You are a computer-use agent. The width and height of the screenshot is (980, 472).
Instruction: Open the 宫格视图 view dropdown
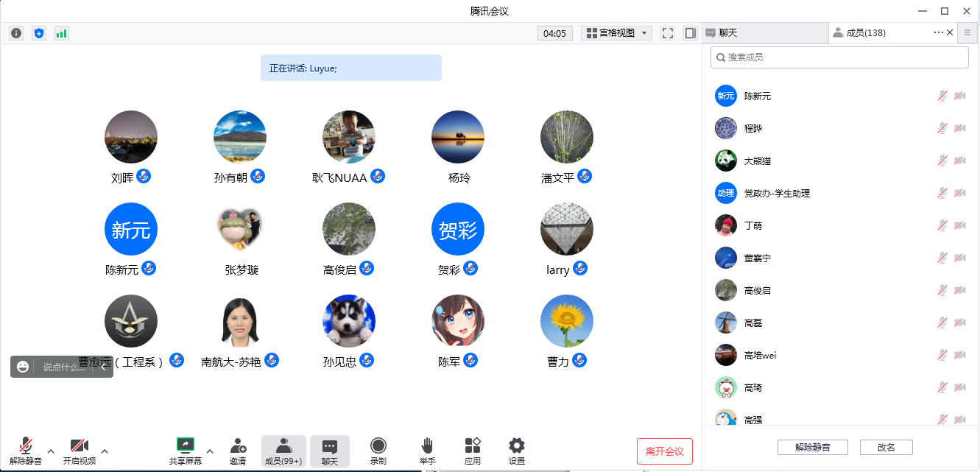[x=617, y=33]
